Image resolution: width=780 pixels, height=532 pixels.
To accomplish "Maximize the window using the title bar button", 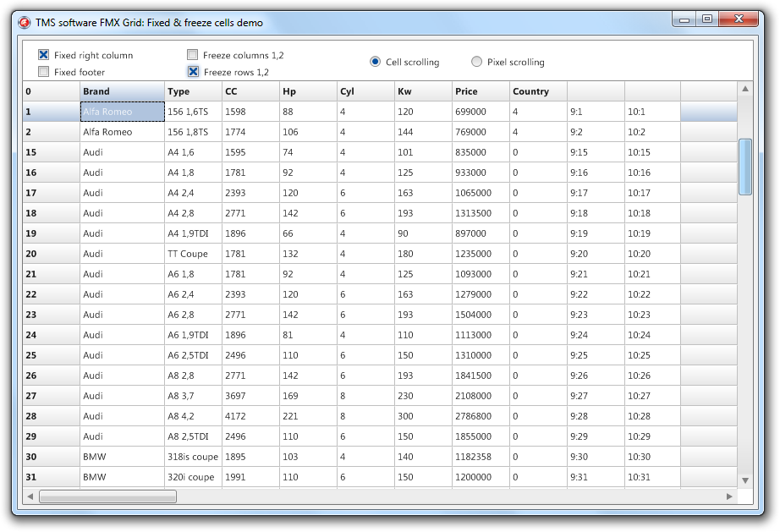I will [x=707, y=19].
